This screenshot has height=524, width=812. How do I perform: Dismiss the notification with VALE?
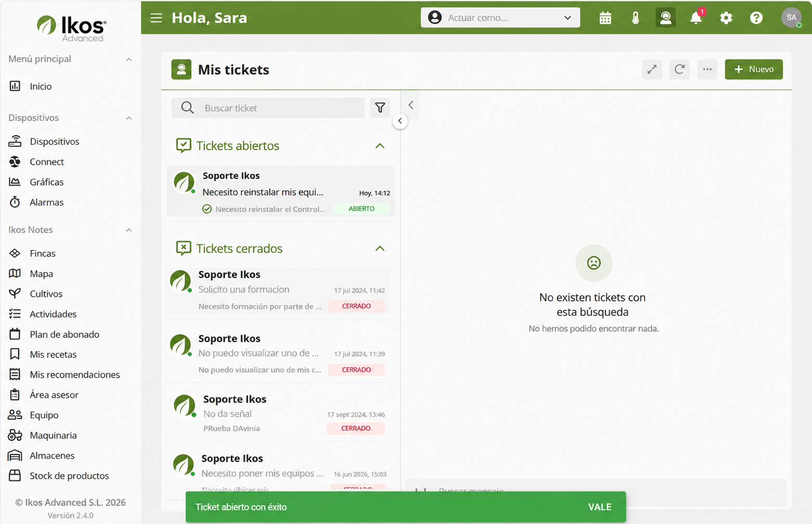click(x=600, y=507)
